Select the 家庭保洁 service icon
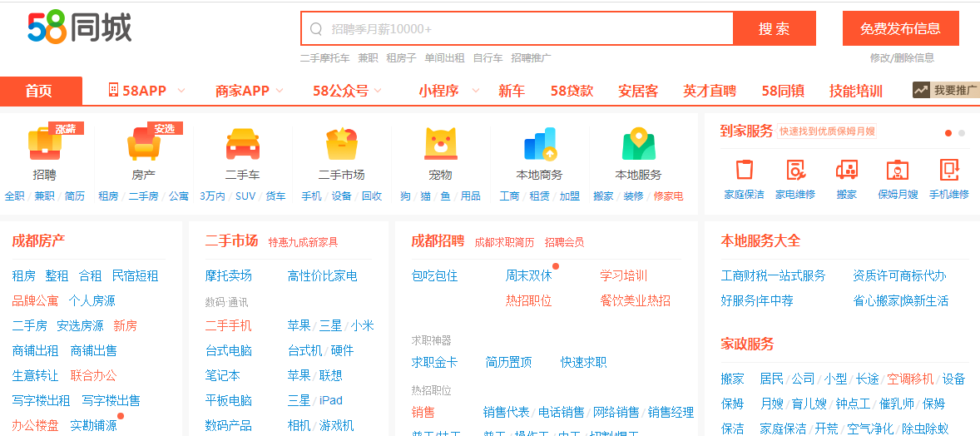This screenshot has width=980, height=436. pyautogui.click(x=744, y=170)
